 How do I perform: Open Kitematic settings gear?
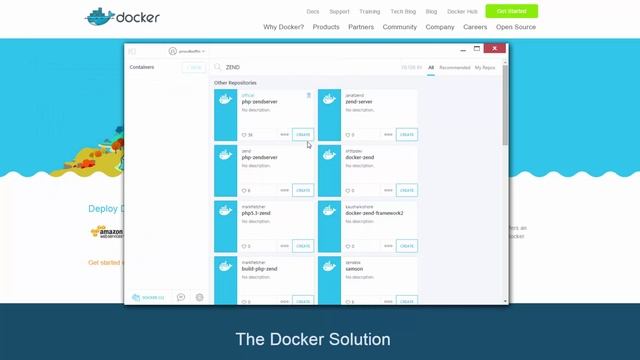pos(200,297)
